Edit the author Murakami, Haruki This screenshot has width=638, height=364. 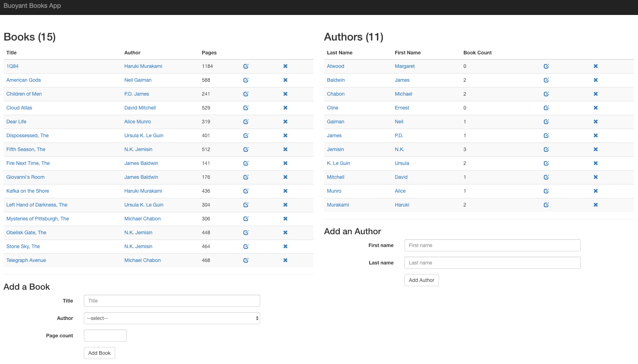[x=546, y=205]
